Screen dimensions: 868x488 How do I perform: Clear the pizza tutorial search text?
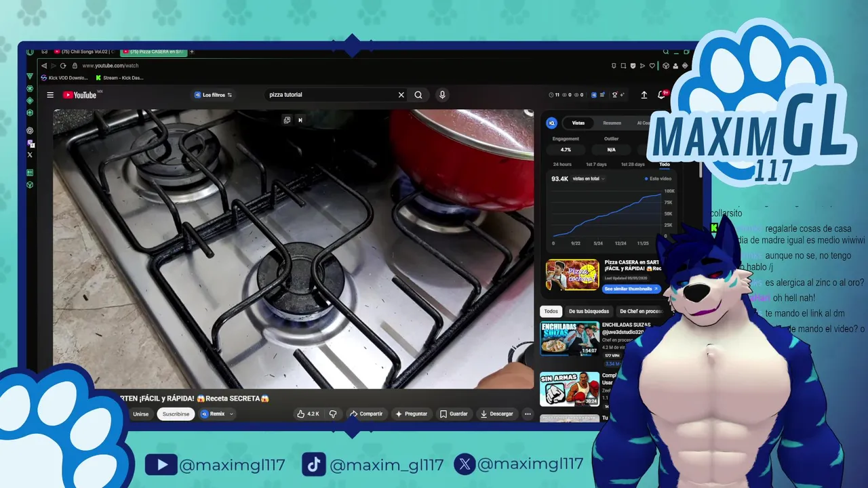tap(401, 95)
